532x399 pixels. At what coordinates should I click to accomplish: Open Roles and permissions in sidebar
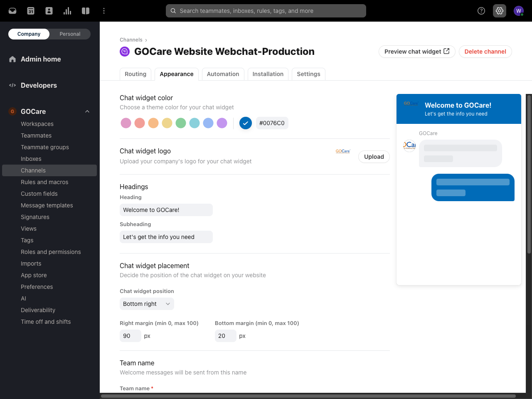point(51,252)
